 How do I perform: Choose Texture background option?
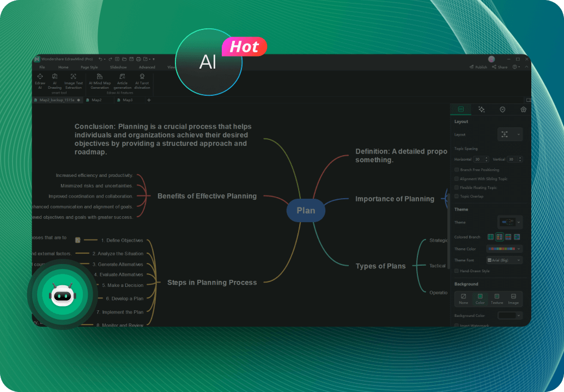point(497,299)
